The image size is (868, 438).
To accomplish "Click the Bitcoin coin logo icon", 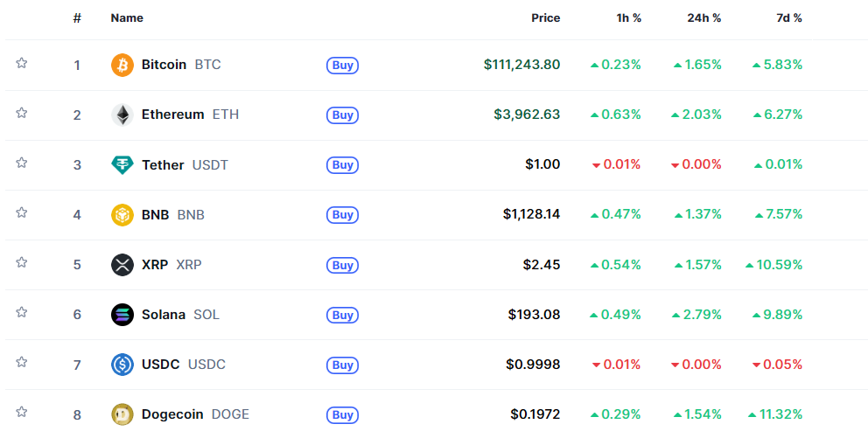I will click(x=122, y=65).
